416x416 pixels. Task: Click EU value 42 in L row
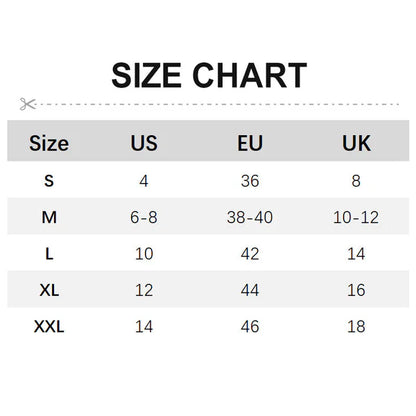tap(250, 254)
